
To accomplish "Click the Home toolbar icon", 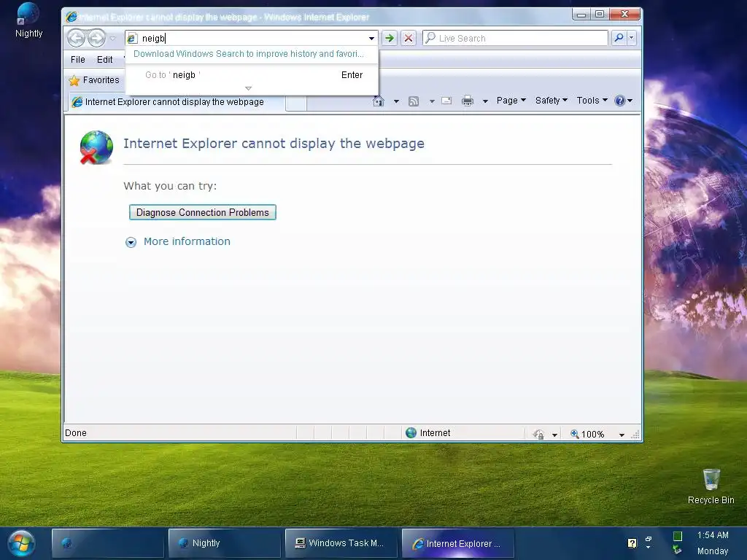I will click(379, 101).
